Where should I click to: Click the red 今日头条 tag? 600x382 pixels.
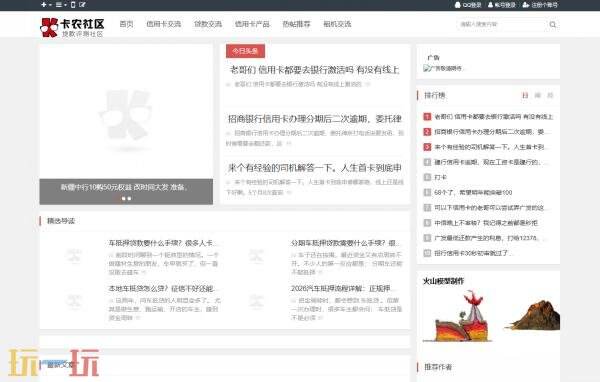coord(245,51)
